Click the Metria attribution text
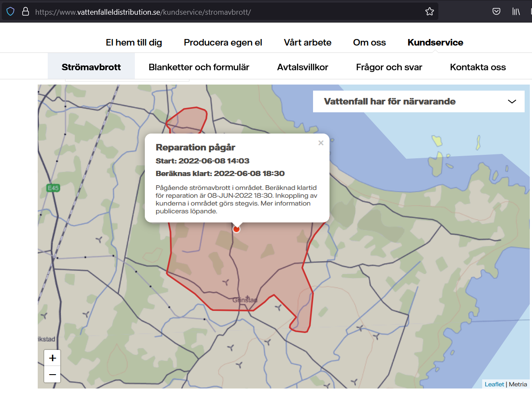532x395 pixels. pos(518,384)
